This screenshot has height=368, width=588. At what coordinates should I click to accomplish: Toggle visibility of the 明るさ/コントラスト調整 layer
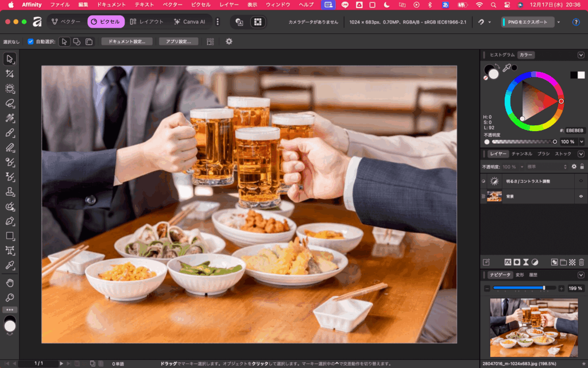point(581,181)
